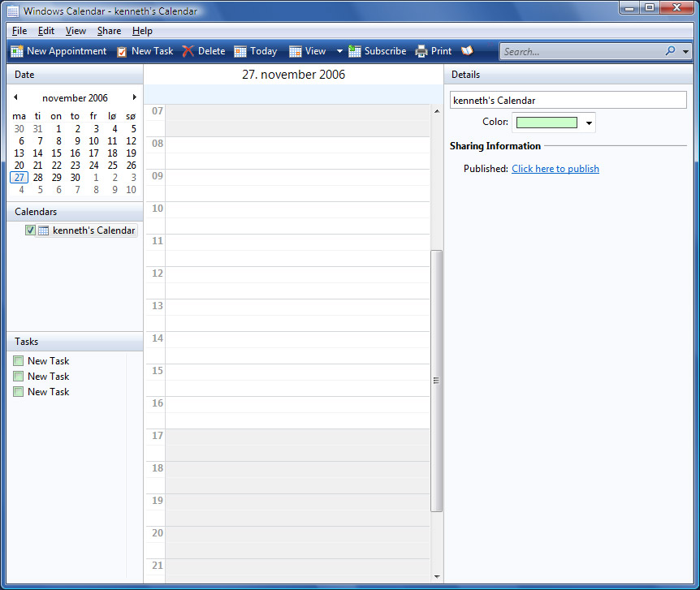Go to next month arrow in Date pane
700x590 pixels.
[x=134, y=97]
